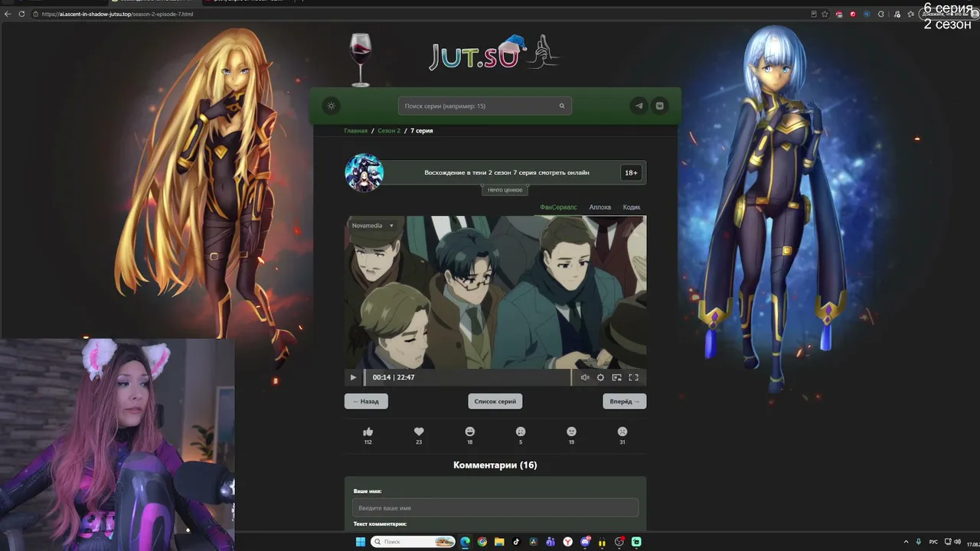Click the 18+ age rating badge
Screen dimensions: 980x551
coord(631,173)
